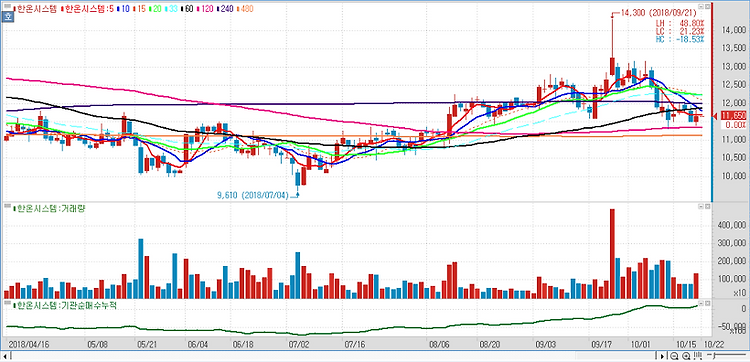This screenshot has height=362, width=750.
Task: Click the 07/02 date axis label
Action: click(x=298, y=344)
